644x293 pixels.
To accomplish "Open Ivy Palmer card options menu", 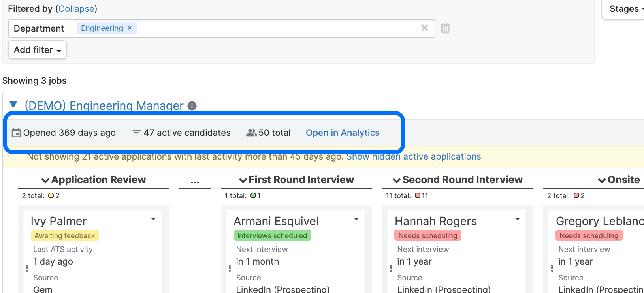I will tap(153, 219).
